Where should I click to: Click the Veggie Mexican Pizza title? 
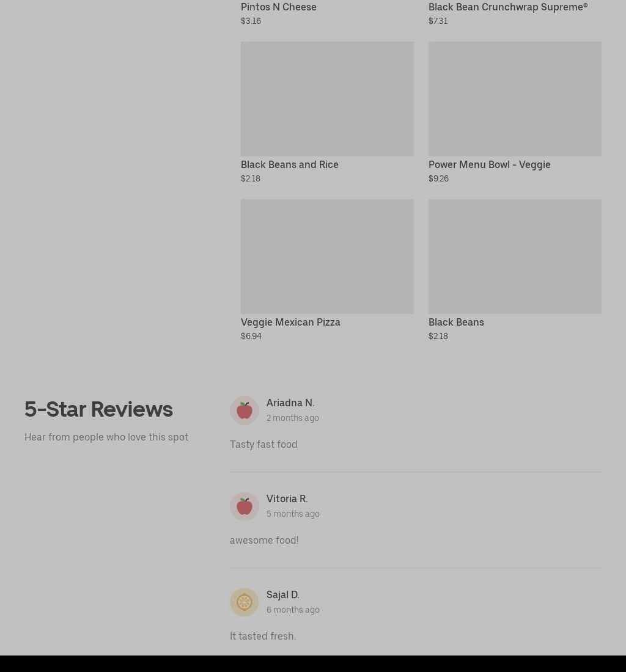click(x=290, y=323)
